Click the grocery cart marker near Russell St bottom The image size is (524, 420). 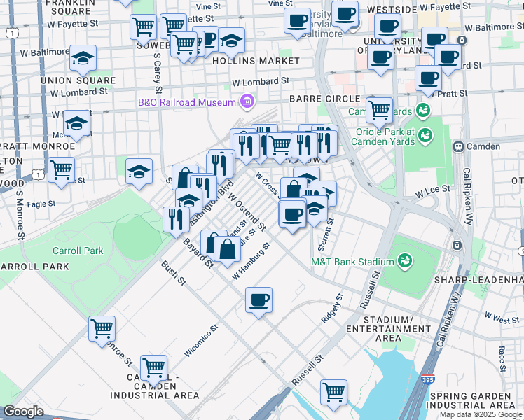(x=334, y=391)
